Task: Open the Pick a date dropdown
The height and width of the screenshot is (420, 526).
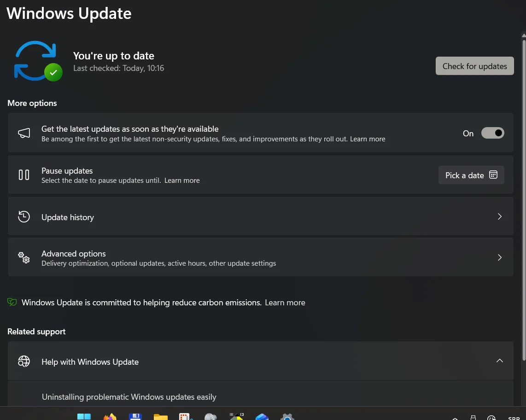Action: click(471, 175)
